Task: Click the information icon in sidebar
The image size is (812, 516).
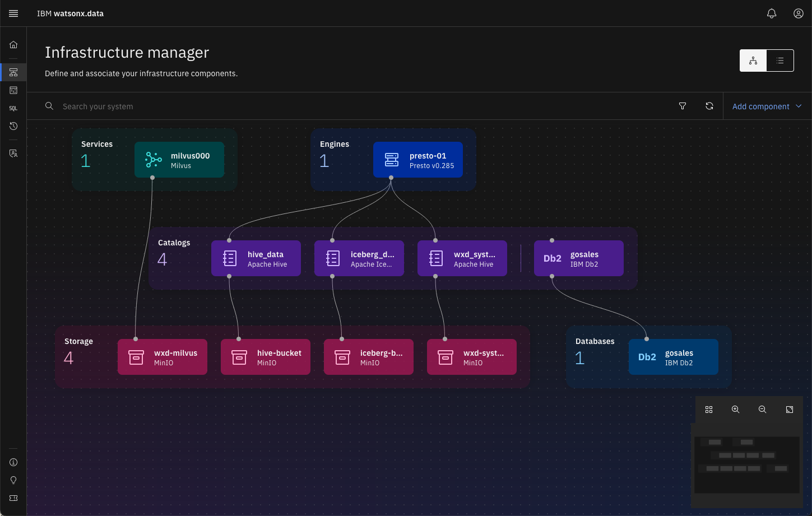Action: point(13,462)
